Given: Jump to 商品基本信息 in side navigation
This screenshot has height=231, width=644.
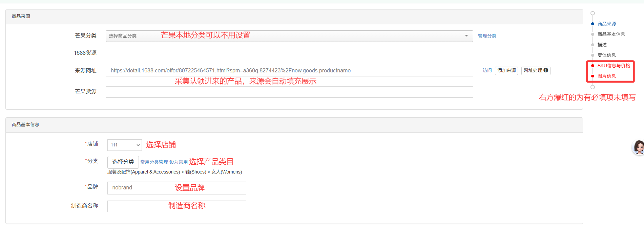Looking at the screenshot, I should (x=611, y=34).
